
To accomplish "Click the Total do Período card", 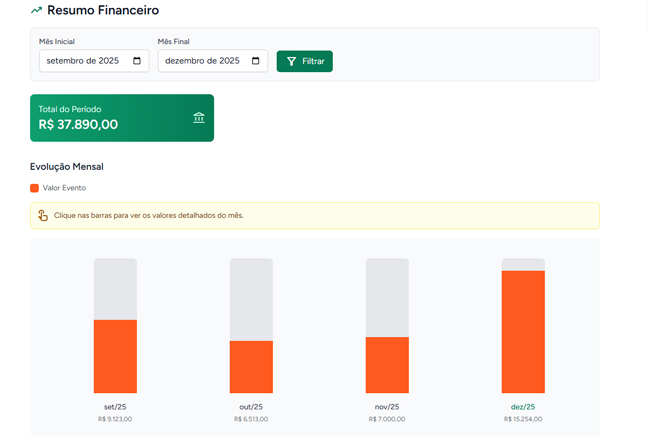I will pyautogui.click(x=110, y=118).
